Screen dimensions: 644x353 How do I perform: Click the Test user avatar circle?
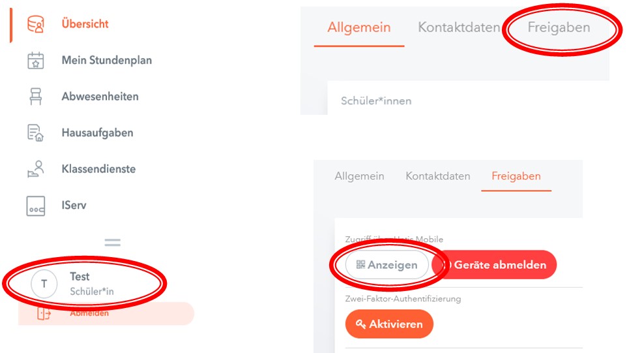[44, 284]
